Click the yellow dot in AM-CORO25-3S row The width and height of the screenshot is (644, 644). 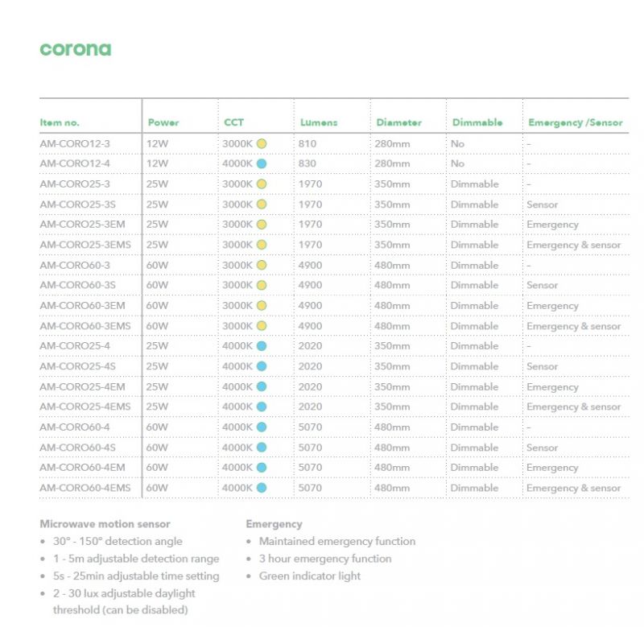coord(262,204)
